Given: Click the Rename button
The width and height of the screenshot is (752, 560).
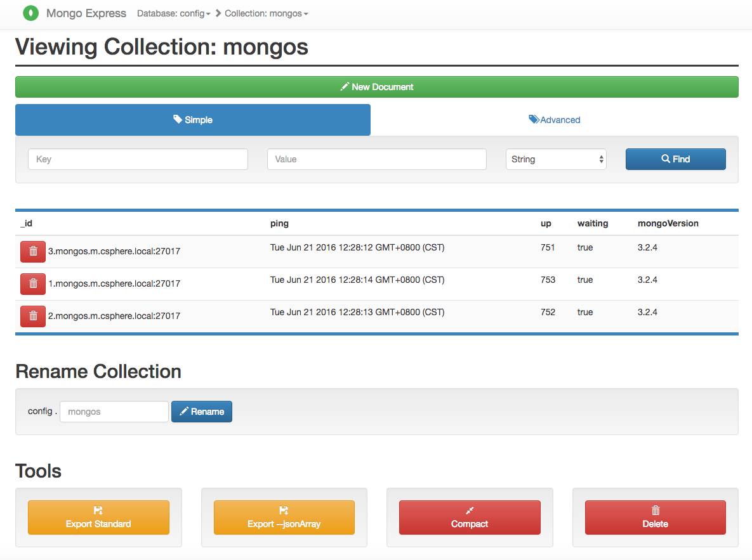Looking at the screenshot, I should [201, 411].
